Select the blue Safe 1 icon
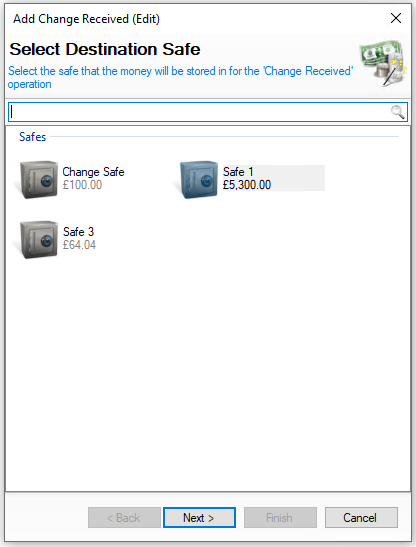Image resolution: width=416 pixels, height=547 pixels. coord(199,179)
